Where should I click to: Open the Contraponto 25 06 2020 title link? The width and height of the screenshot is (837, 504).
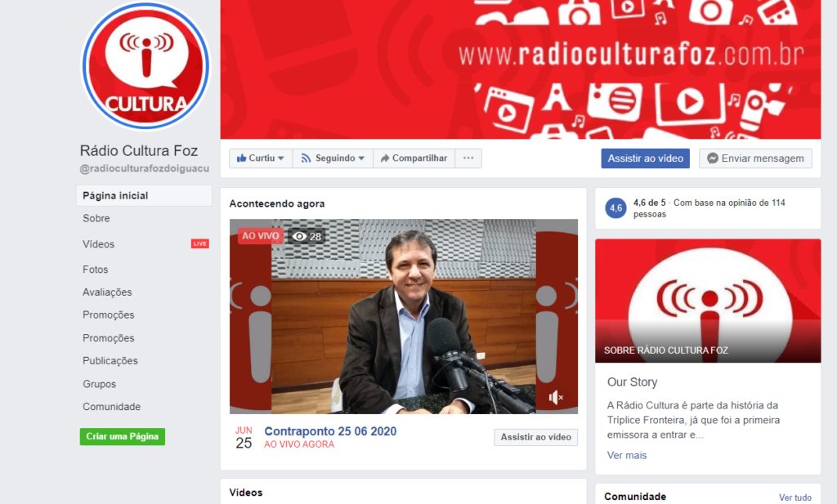coord(330,431)
